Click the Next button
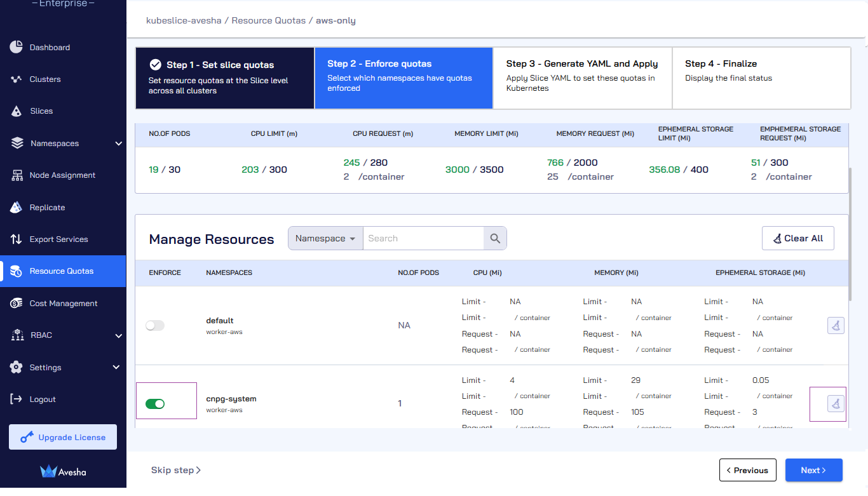Viewport: 868px width, 496px height. tap(814, 470)
